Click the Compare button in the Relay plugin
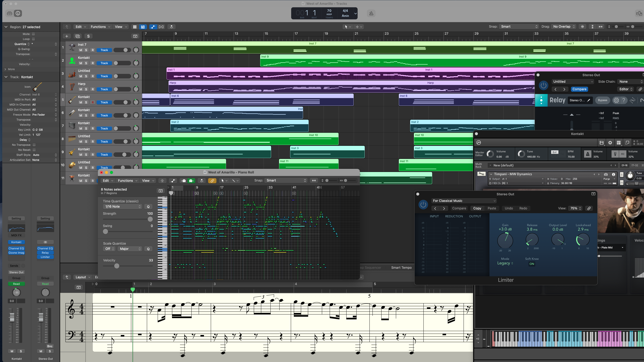The height and width of the screenshot is (362, 644). [x=579, y=89]
